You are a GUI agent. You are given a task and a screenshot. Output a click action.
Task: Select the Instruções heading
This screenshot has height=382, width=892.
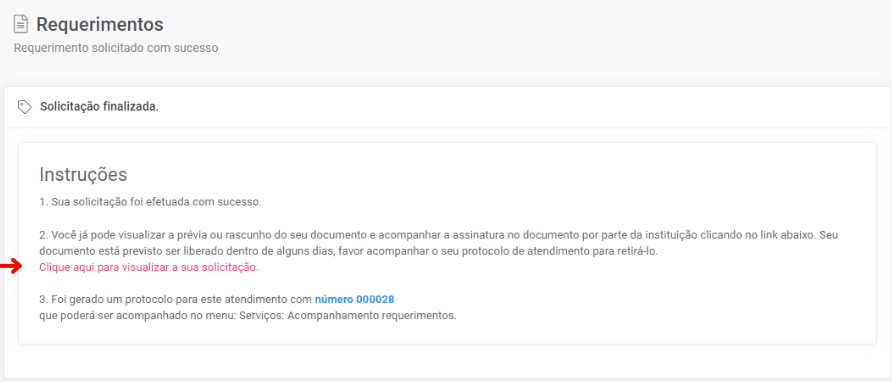[83, 175]
